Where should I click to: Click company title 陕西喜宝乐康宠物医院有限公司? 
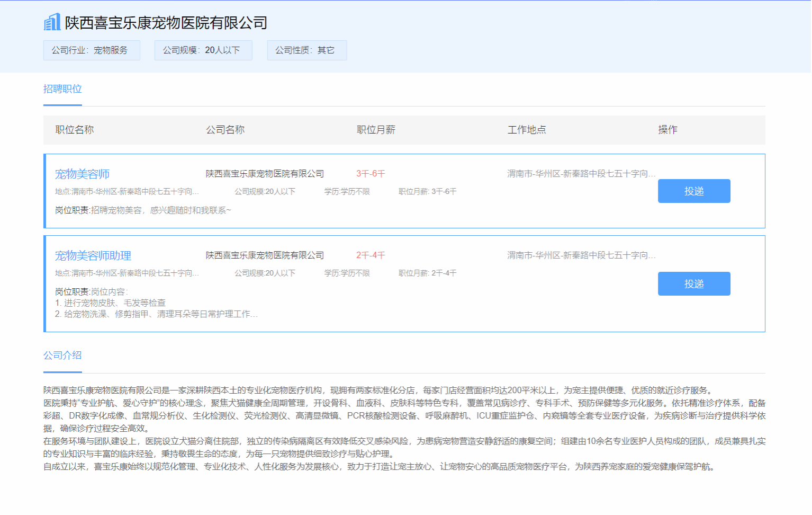coord(166,23)
